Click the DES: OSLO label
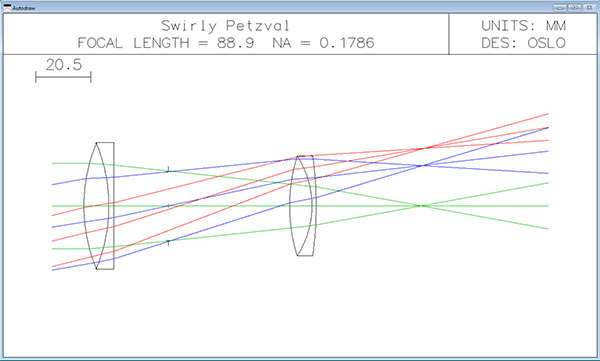 pyautogui.click(x=523, y=42)
